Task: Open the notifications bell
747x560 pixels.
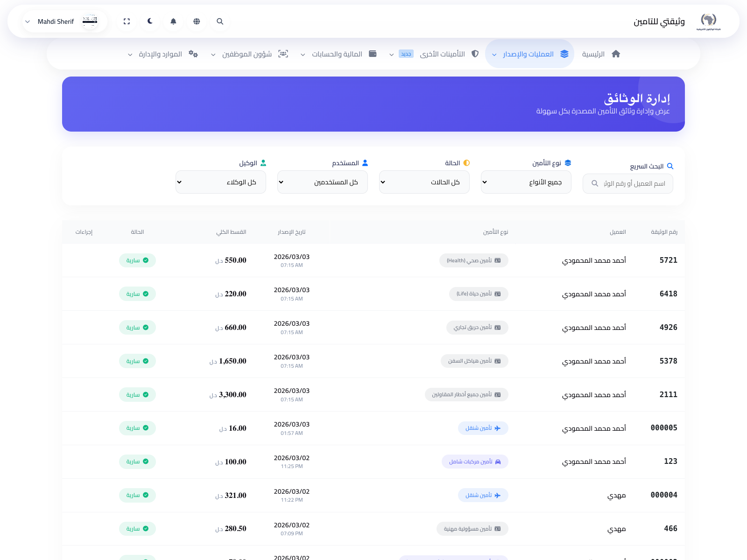Action: (x=173, y=21)
